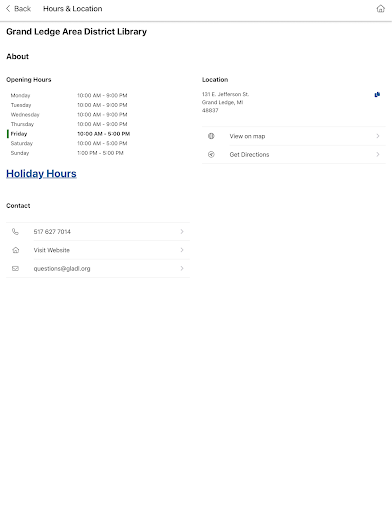Expand the phone number row chevron
This screenshot has width=392, height=512.
182,231
